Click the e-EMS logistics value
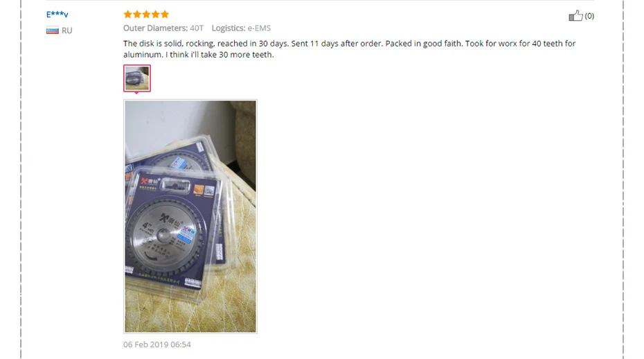 click(x=259, y=28)
